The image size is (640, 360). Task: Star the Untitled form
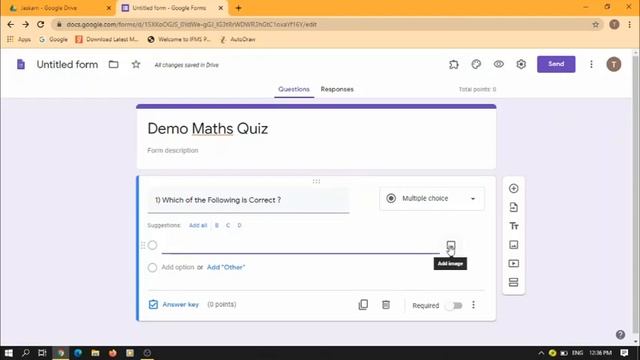pos(136,64)
